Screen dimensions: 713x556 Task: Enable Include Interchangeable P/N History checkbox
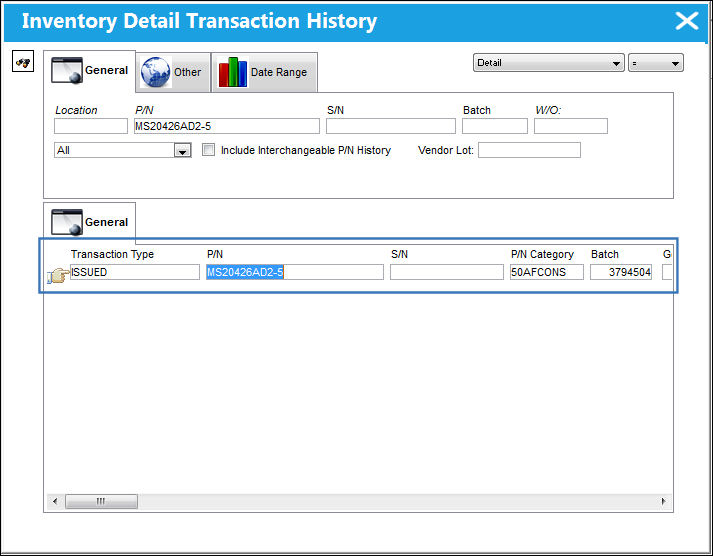(x=208, y=150)
